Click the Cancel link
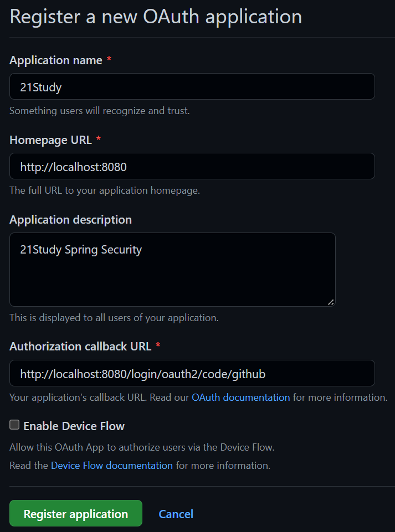Image resolution: width=395 pixels, height=532 pixels. point(176,514)
